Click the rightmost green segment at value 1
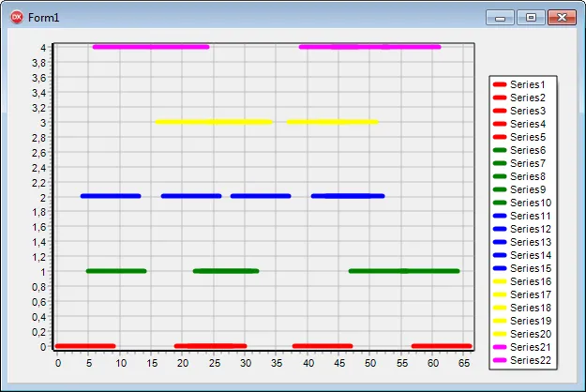 pos(404,271)
